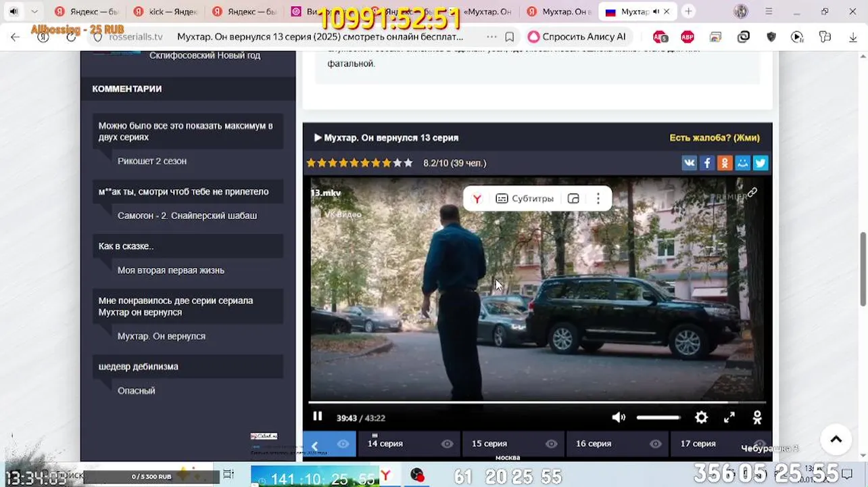The image size is (868, 487).
Task: Share via Twitter icon
Action: (761, 163)
